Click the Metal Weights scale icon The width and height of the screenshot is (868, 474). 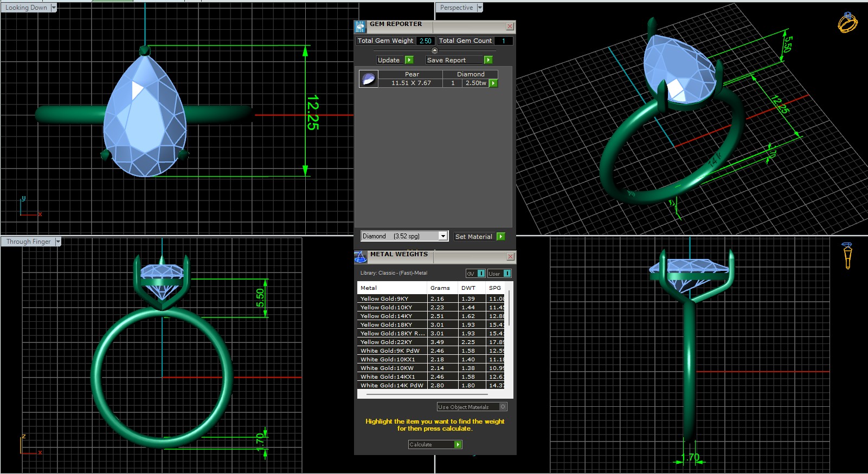click(x=361, y=257)
